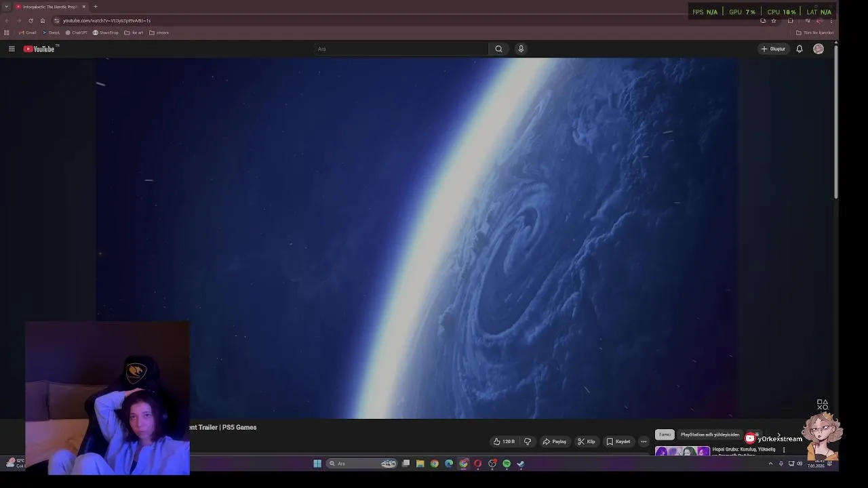
Task: Show hidden system tray icons
Action: 770,464
